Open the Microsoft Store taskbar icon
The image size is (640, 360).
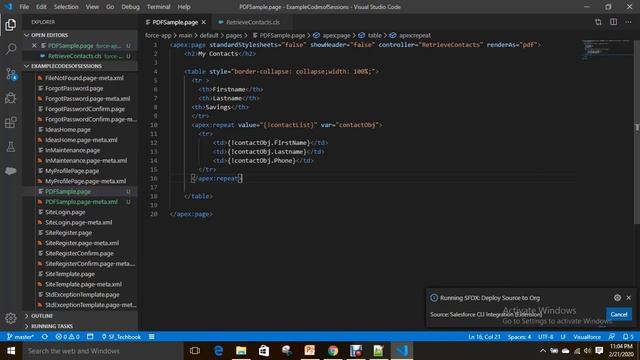[x=264, y=351]
